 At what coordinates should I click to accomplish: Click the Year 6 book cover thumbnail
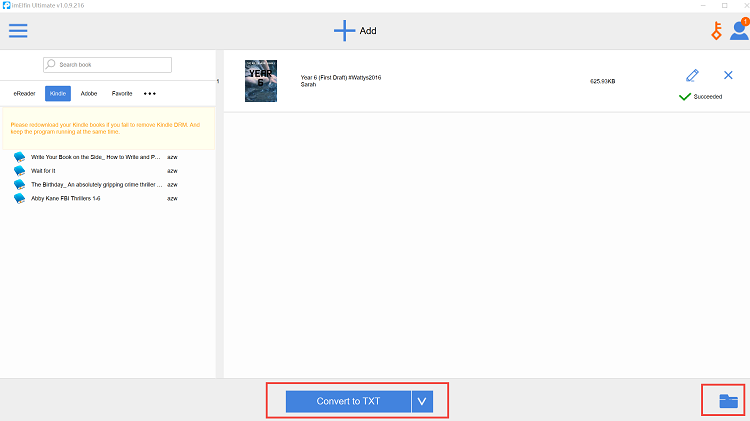(260, 80)
